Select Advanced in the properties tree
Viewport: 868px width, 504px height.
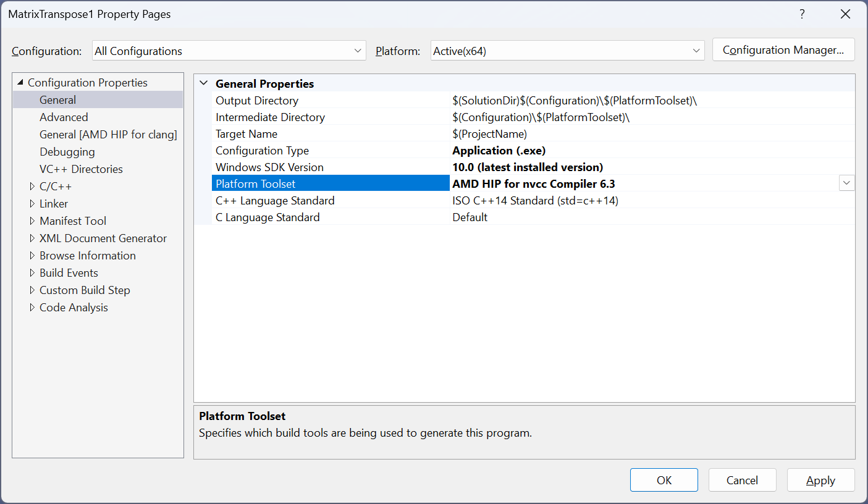tap(64, 117)
